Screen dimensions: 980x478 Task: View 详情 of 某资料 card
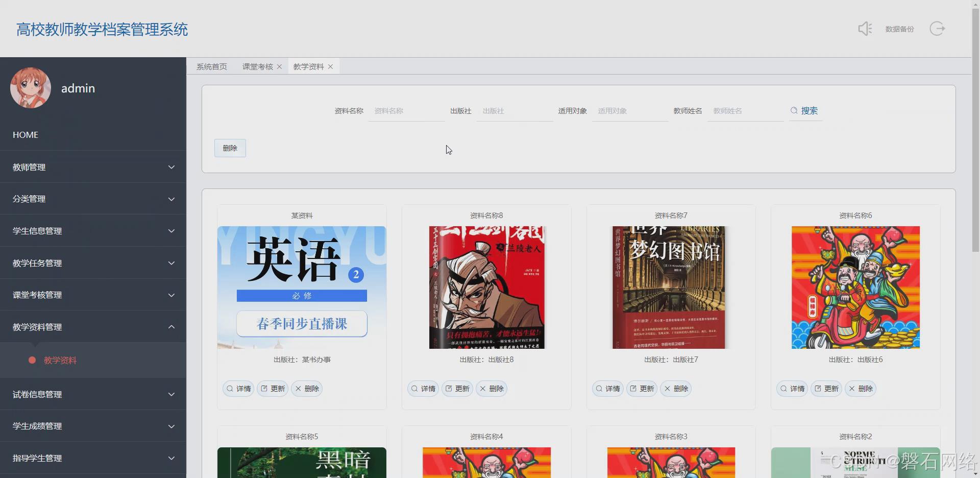(238, 389)
